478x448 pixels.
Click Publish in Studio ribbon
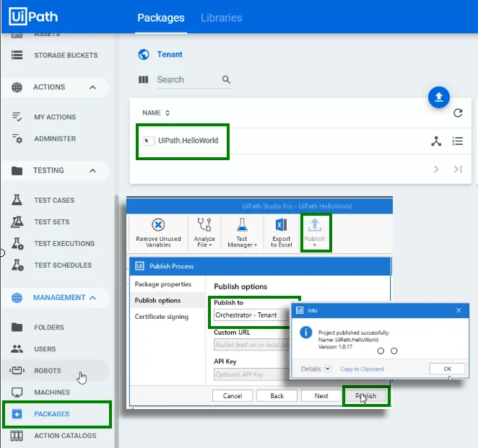click(x=315, y=233)
